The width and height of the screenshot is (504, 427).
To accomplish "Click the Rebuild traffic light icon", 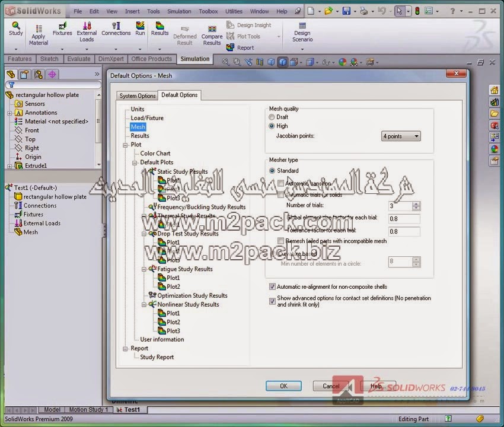I will pyautogui.click(x=417, y=11).
